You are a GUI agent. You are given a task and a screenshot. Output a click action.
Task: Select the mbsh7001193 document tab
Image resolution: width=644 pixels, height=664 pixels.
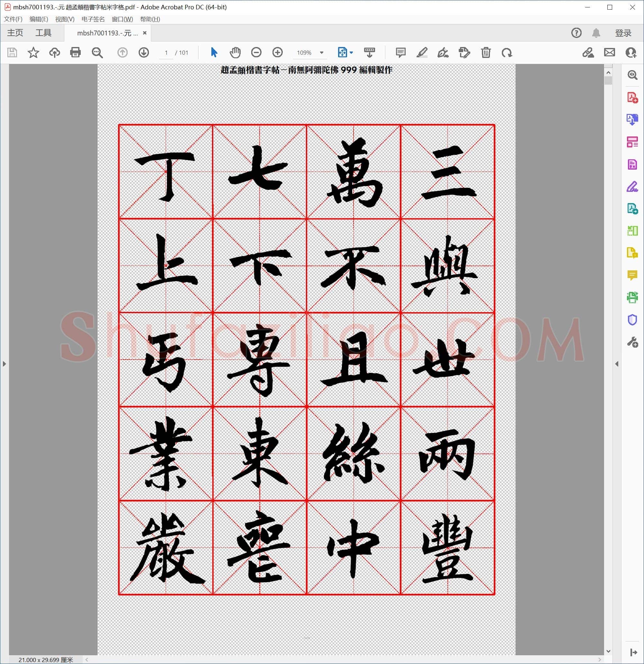tap(107, 33)
